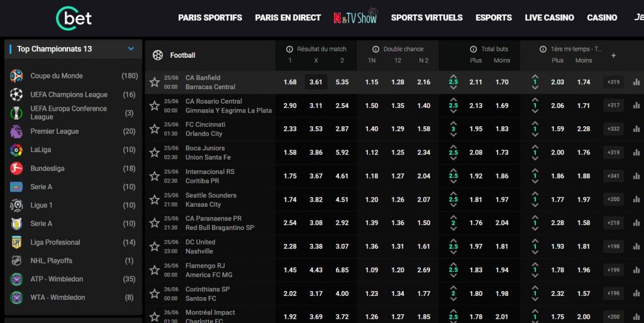
Task: Open the info icon beside Total buts
Action: (473, 49)
